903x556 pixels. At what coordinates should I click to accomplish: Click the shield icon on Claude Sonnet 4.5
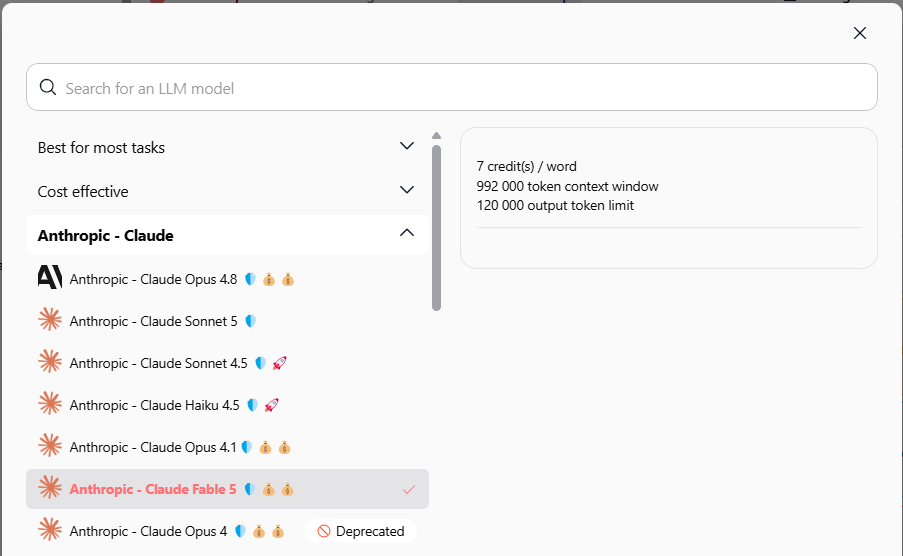click(x=260, y=364)
